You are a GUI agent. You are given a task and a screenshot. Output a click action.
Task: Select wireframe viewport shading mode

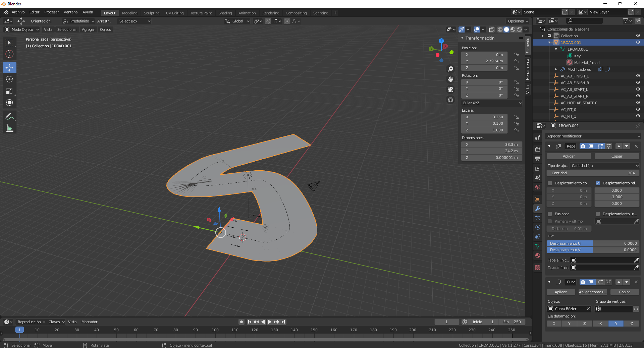click(x=500, y=30)
